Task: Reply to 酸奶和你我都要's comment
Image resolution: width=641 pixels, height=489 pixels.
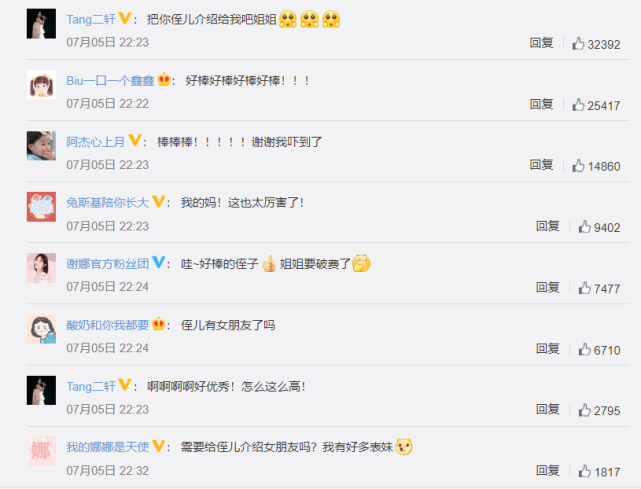Action: 548,349
